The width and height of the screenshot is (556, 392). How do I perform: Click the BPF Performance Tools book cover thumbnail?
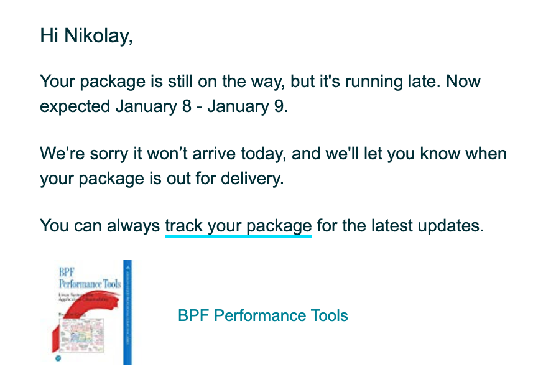click(x=92, y=312)
